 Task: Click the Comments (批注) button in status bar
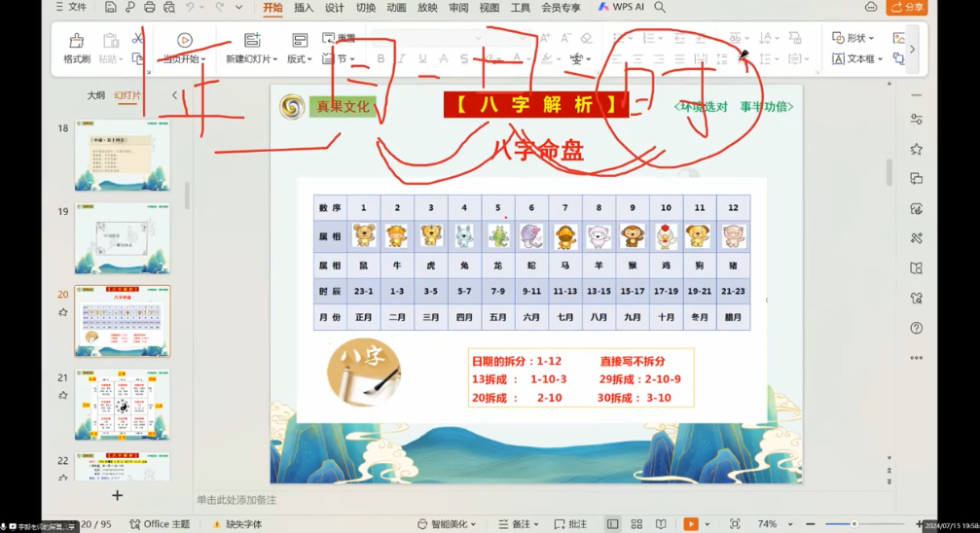(x=570, y=524)
